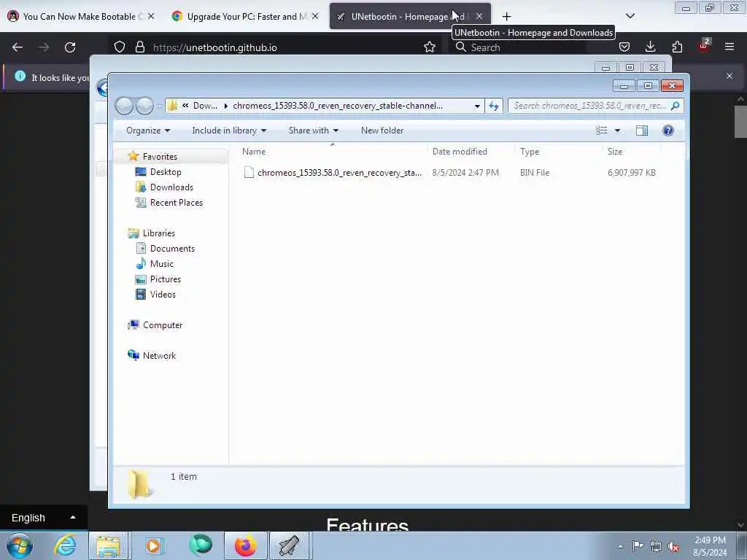This screenshot has width=747, height=560.
Task: Open Windows Media Player from taskbar
Action: tap(154, 545)
